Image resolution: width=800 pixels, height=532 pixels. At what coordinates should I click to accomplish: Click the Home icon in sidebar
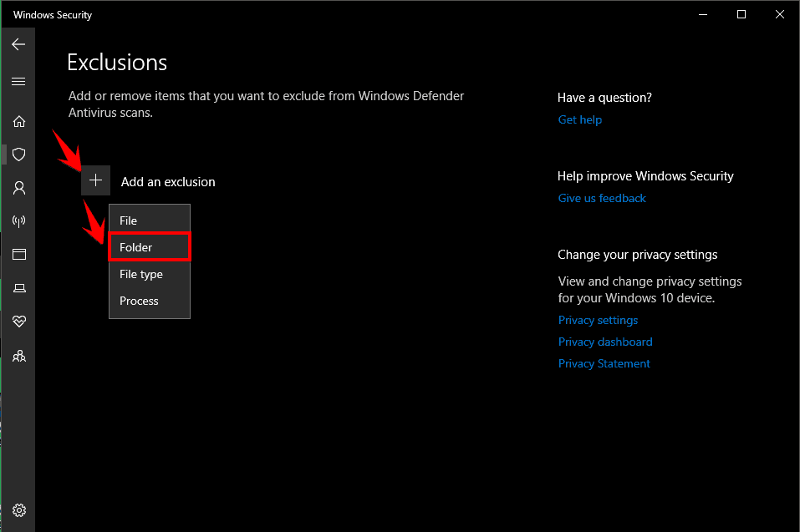(x=18, y=120)
